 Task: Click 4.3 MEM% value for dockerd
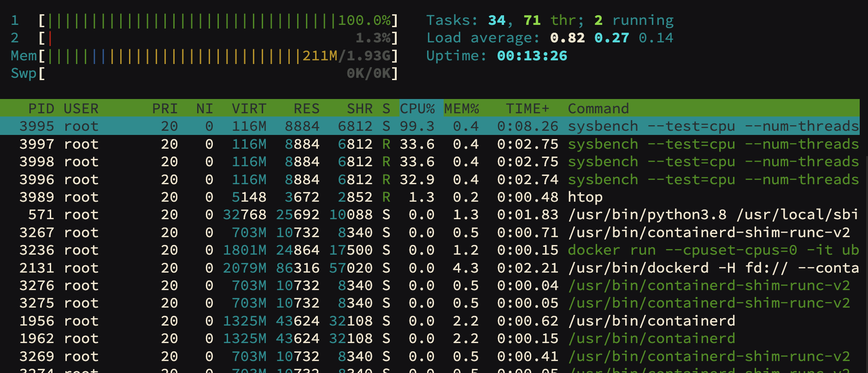(466, 268)
